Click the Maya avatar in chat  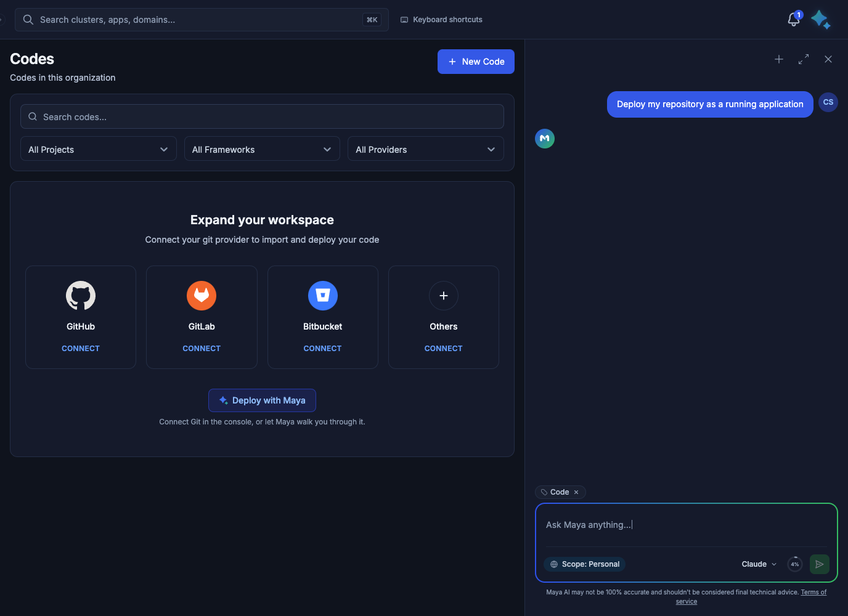coord(545,139)
